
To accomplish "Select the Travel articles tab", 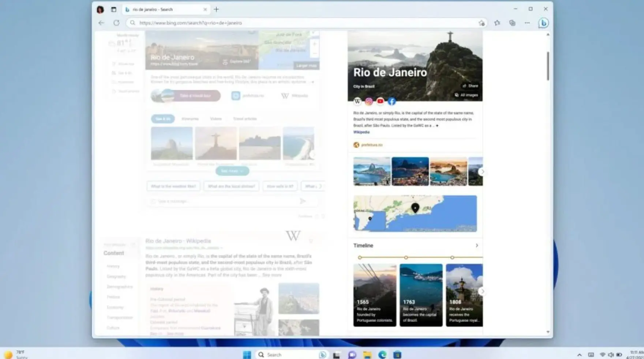I will pyautogui.click(x=245, y=119).
